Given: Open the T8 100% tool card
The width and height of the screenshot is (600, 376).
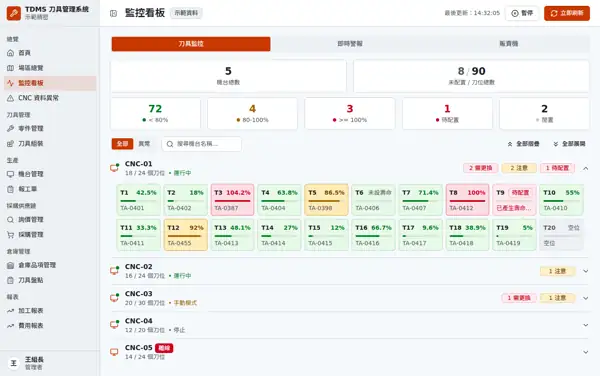Looking at the screenshot, I should point(467,200).
